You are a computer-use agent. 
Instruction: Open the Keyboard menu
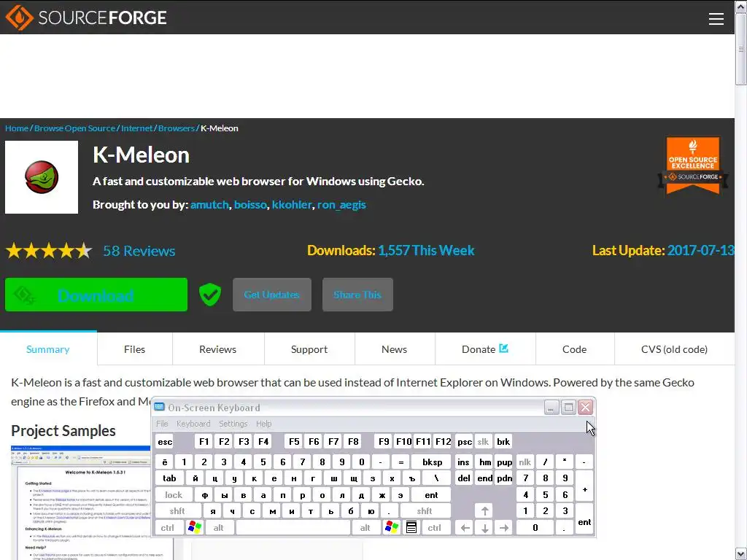tap(193, 424)
